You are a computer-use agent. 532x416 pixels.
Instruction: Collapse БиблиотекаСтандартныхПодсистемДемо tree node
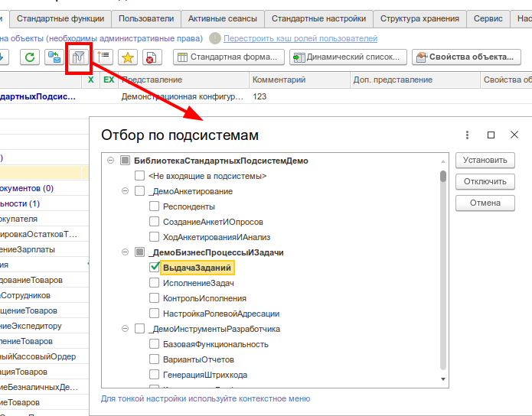110,161
